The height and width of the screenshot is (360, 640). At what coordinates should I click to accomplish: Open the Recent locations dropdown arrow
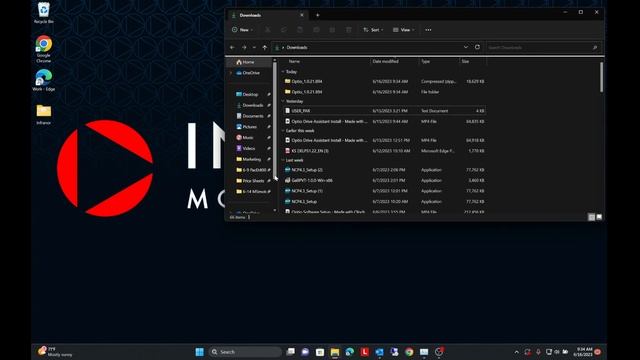click(x=254, y=47)
